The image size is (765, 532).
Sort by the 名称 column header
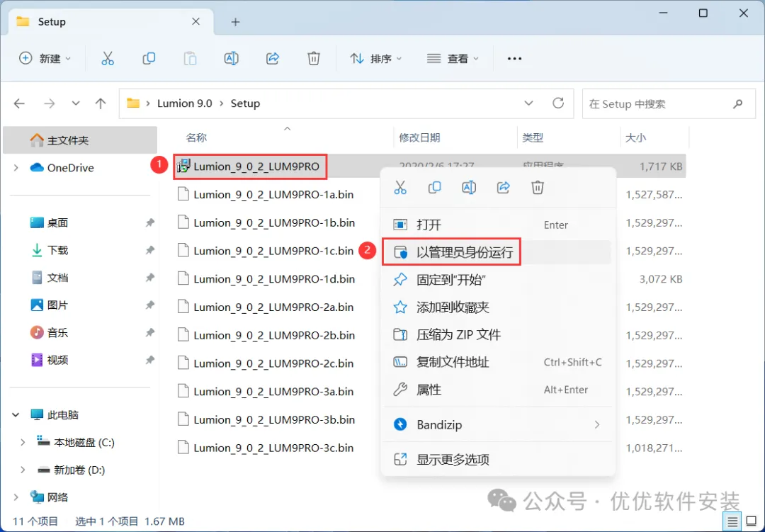[x=196, y=137]
